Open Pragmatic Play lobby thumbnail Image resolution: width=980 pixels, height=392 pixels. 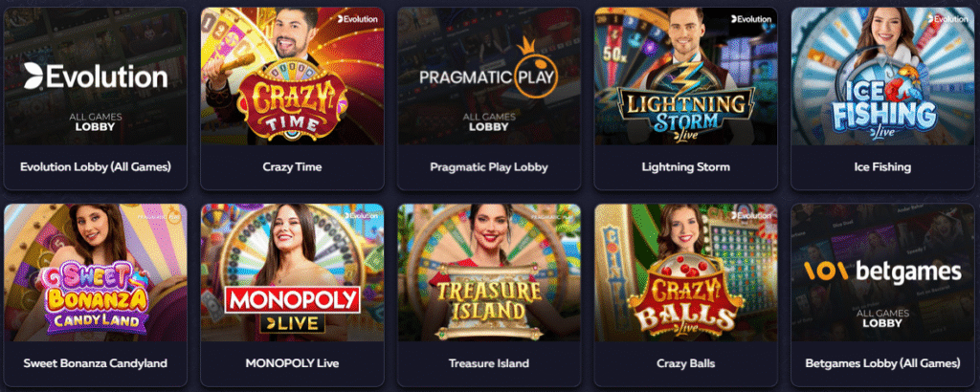click(x=489, y=76)
